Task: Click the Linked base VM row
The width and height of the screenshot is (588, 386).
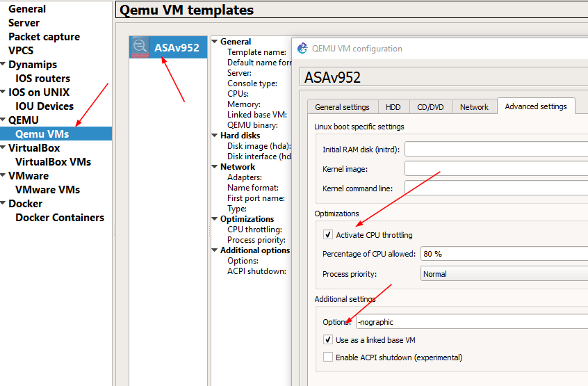Action: coord(257,115)
